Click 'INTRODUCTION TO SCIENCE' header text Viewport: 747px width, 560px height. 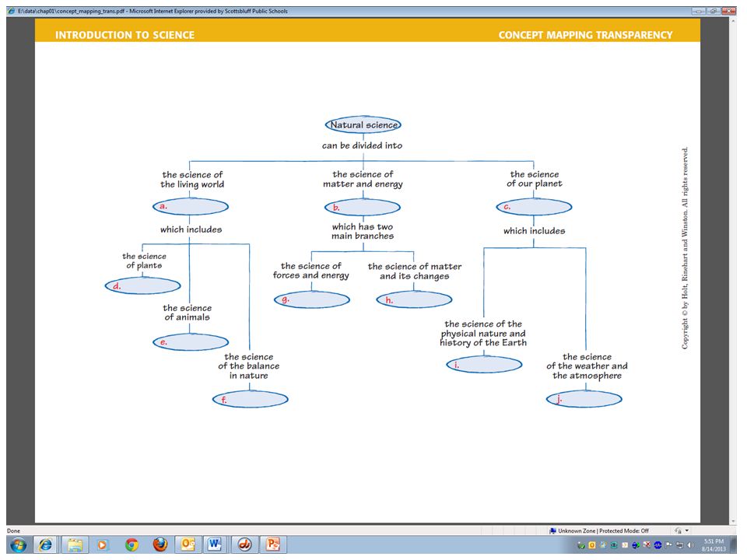click(x=124, y=35)
